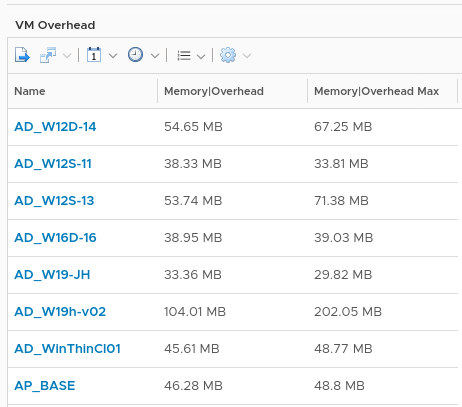Expand dropdown arrow beside the gear icon
The width and height of the screenshot is (462, 407).
click(x=247, y=56)
